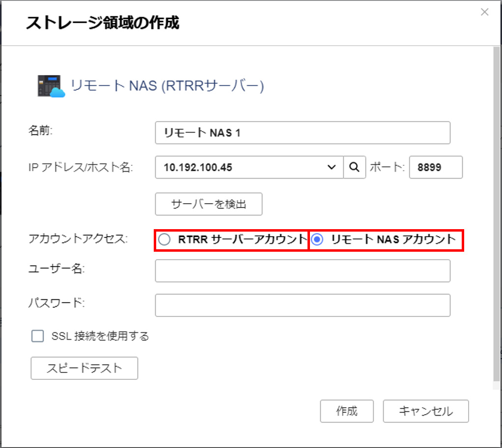Click the アカウントアクセス label
This screenshot has width=502, height=448.
tap(78, 239)
